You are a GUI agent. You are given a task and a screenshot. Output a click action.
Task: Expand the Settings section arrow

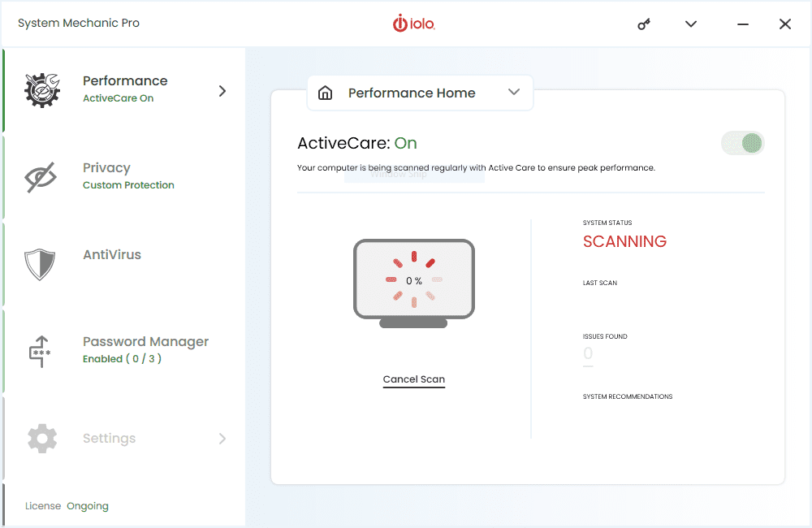tap(222, 439)
